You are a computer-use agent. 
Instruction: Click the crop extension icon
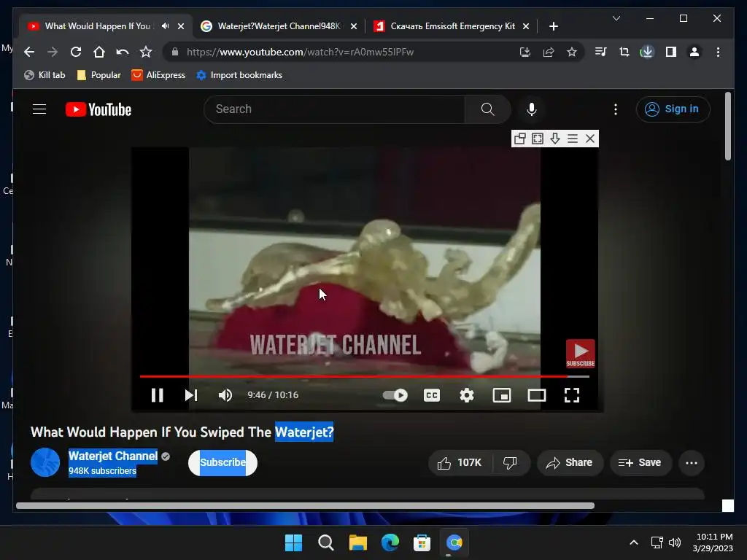[x=624, y=52]
